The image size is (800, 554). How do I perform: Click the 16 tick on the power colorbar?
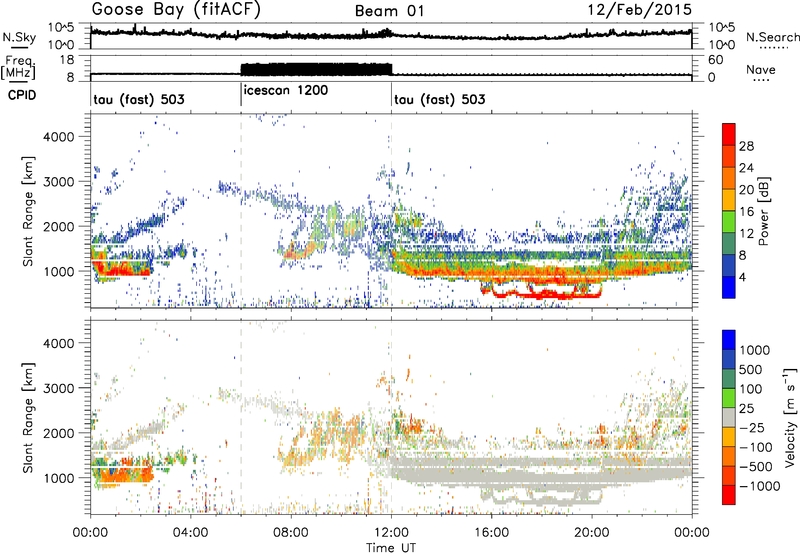[x=746, y=212]
